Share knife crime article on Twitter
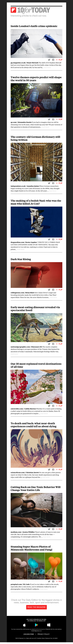The height and width of the screenshot is (644, 73). pos(49,60)
